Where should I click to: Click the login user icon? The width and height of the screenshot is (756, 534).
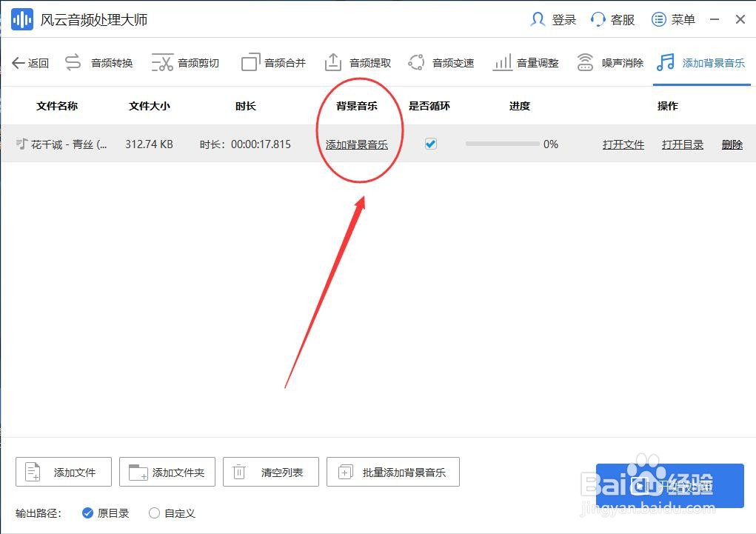pos(538,20)
